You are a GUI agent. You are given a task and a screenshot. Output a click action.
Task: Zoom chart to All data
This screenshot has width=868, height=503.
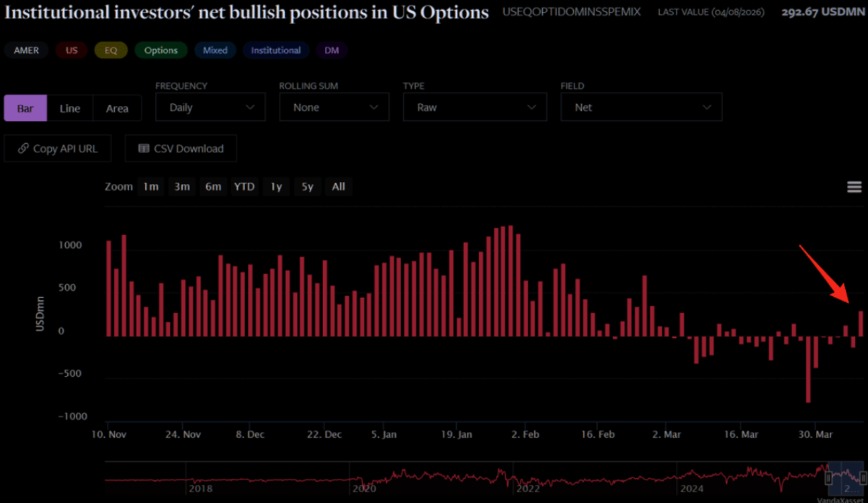[339, 187]
